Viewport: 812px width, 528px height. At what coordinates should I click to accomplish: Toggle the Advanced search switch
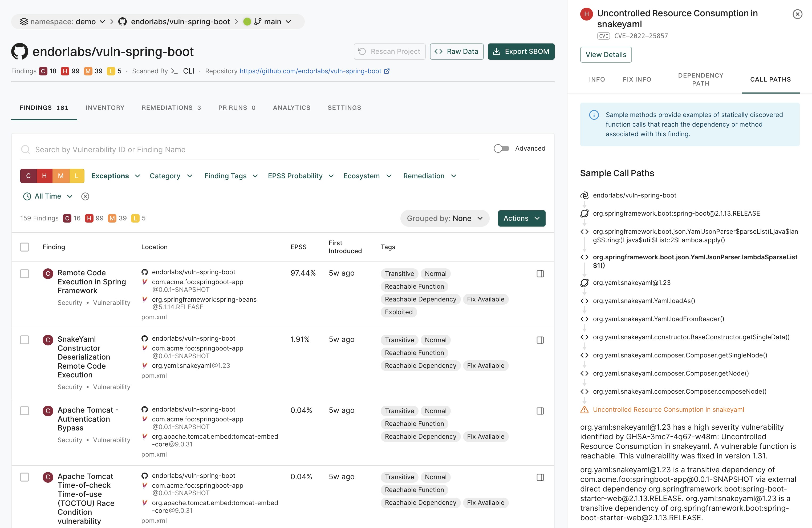[501, 148]
